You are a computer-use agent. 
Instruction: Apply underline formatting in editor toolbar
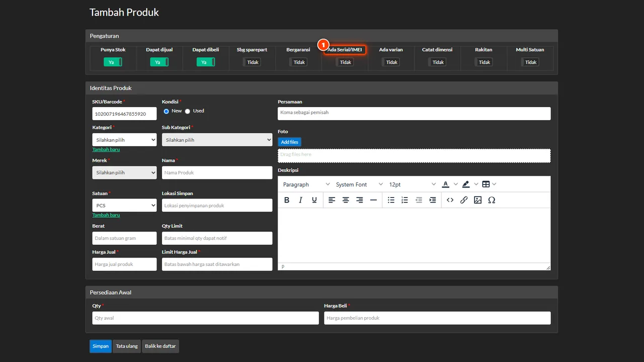pyautogui.click(x=314, y=200)
